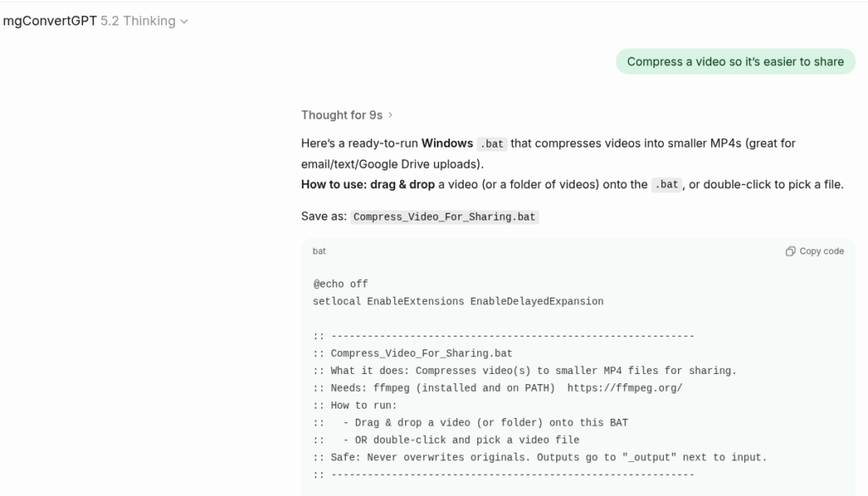Click the .bat code chip after bold Windows
The width and height of the screenshot is (868, 496).
(492, 144)
